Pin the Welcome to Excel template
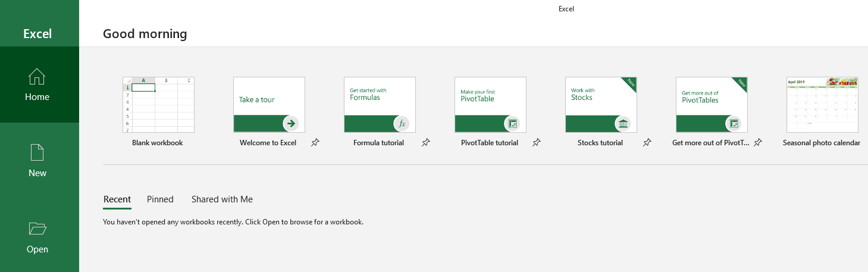This screenshot has height=272, width=868. [315, 143]
